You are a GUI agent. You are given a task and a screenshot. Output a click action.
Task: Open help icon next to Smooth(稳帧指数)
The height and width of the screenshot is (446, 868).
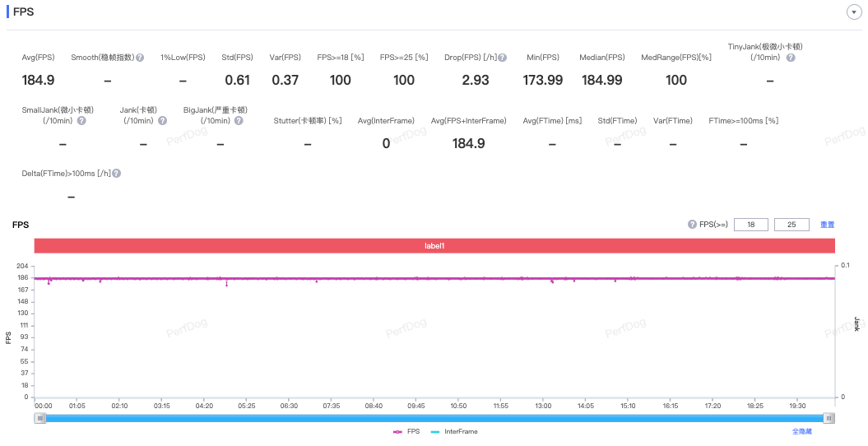[140, 58]
